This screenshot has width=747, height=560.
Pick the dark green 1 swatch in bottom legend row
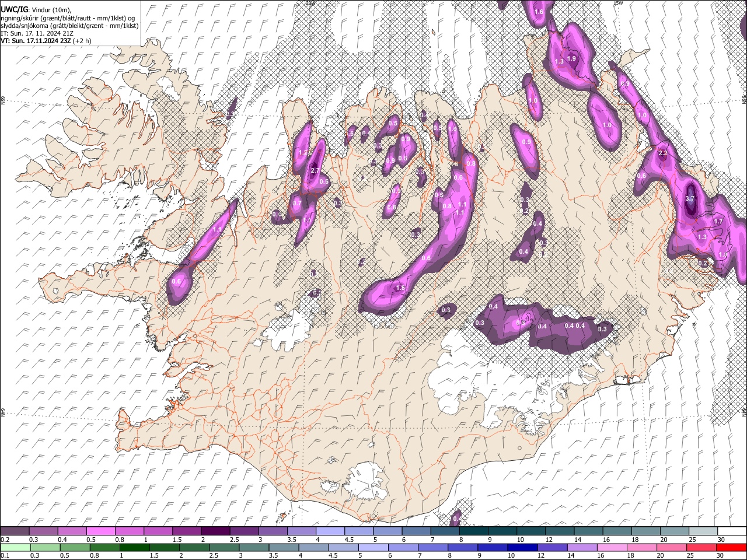(134, 547)
